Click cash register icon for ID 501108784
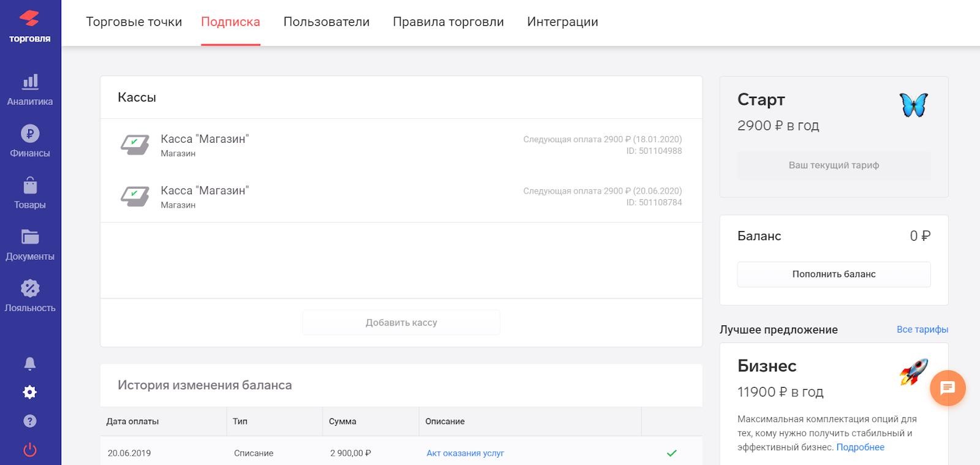Screen dimensions: 980x465 (135, 196)
